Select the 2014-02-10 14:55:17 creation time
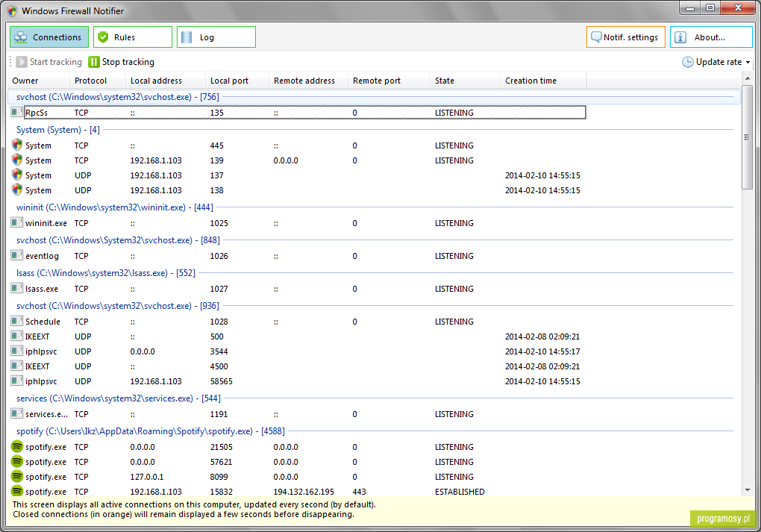This screenshot has width=761, height=532. (x=542, y=351)
